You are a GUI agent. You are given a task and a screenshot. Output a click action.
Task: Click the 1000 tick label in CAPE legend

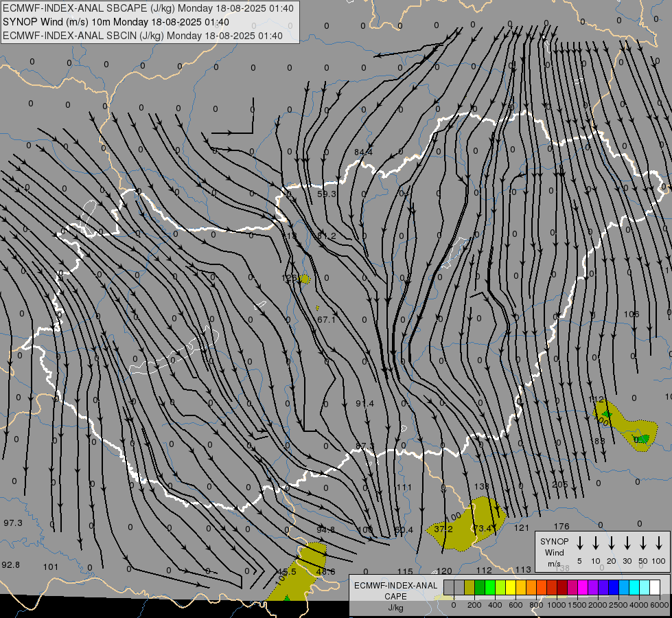(x=557, y=605)
